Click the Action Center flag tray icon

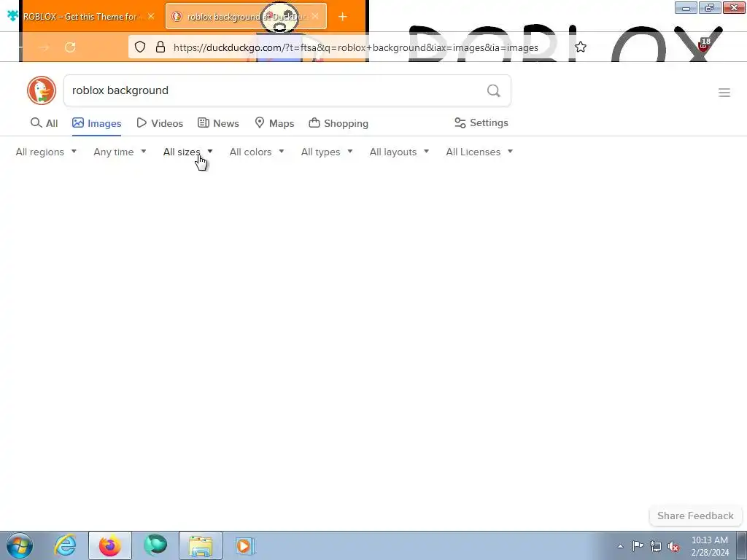pyautogui.click(x=638, y=545)
